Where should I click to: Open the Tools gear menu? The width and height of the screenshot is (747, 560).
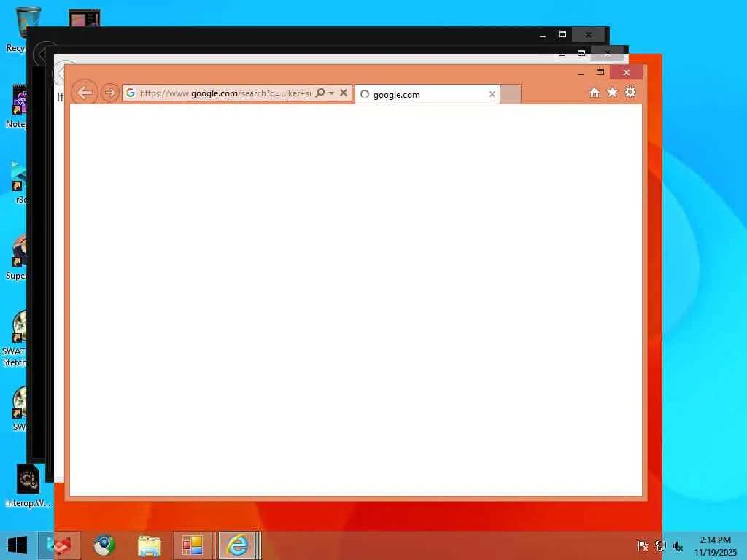click(630, 93)
